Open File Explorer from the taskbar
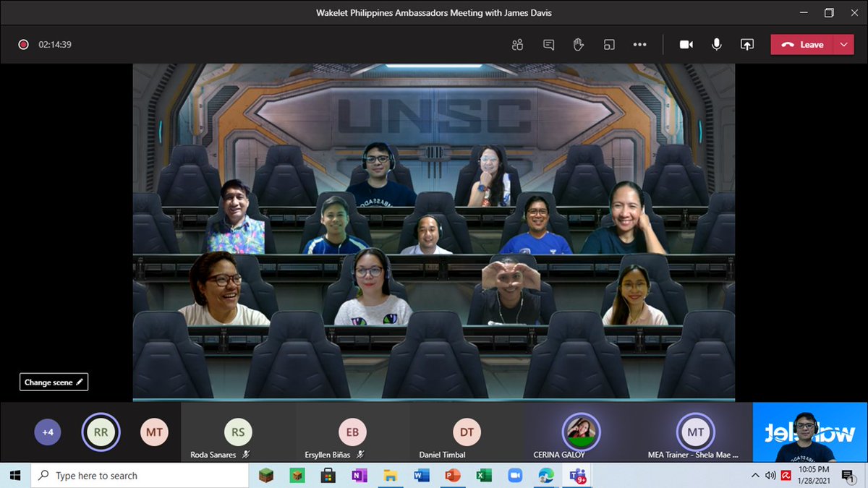This screenshot has width=868, height=488. coord(390,476)
